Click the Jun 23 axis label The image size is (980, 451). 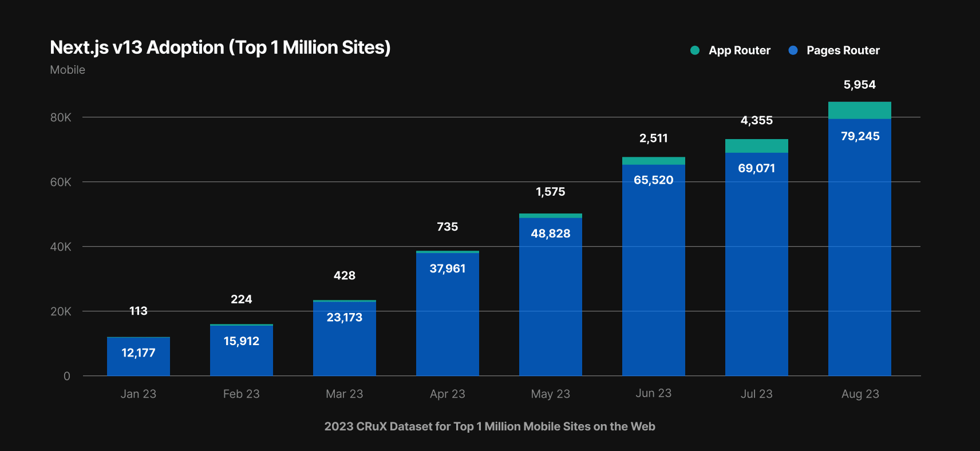pos(654,393)
